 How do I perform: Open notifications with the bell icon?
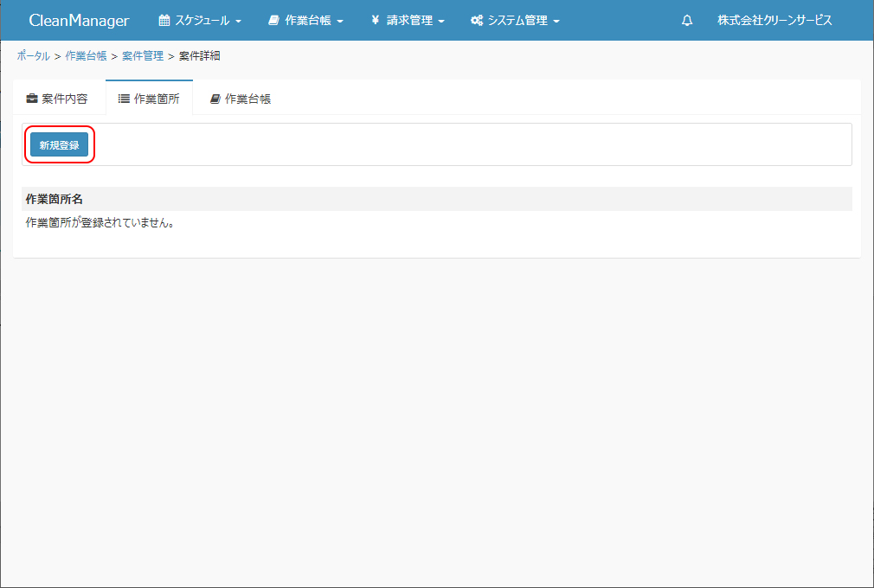[x=687, y=21]
